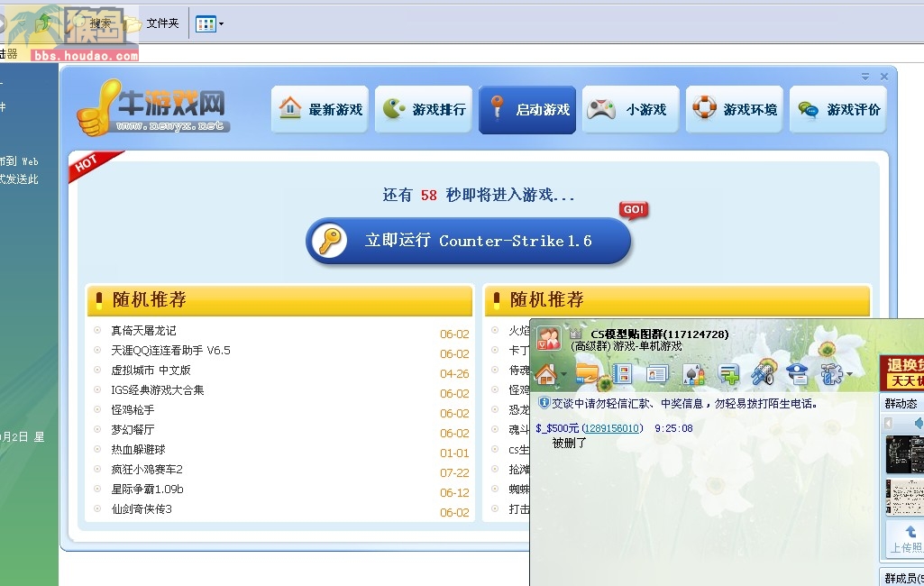Open the second 群动态 photo thumbnail
The image size is (924, 586).
(904, 497)
